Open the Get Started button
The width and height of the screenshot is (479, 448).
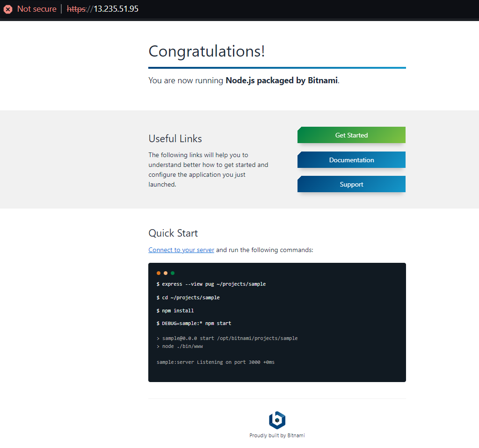(x=351, y=135)
